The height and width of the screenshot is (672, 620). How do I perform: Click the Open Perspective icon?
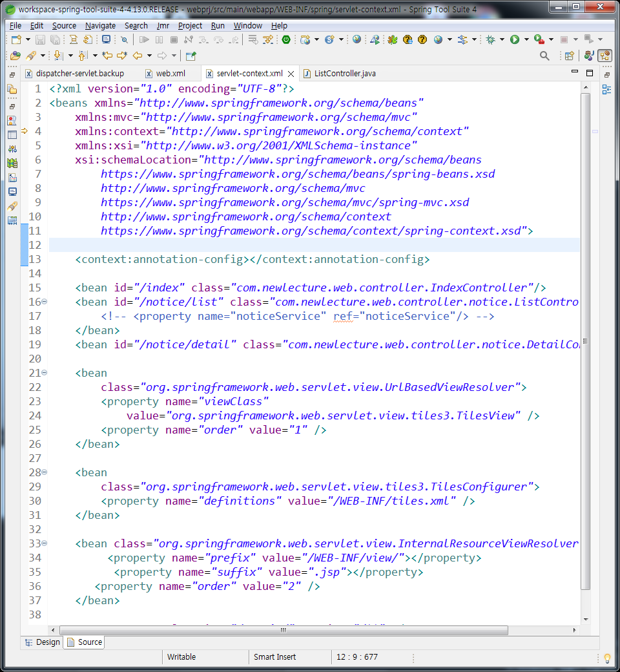pos(570,56)
